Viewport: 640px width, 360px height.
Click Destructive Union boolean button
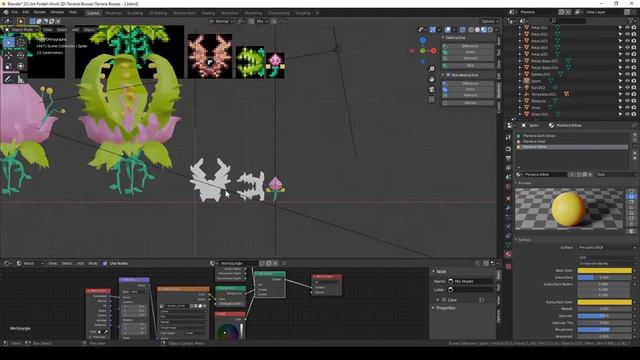point(469,52)
